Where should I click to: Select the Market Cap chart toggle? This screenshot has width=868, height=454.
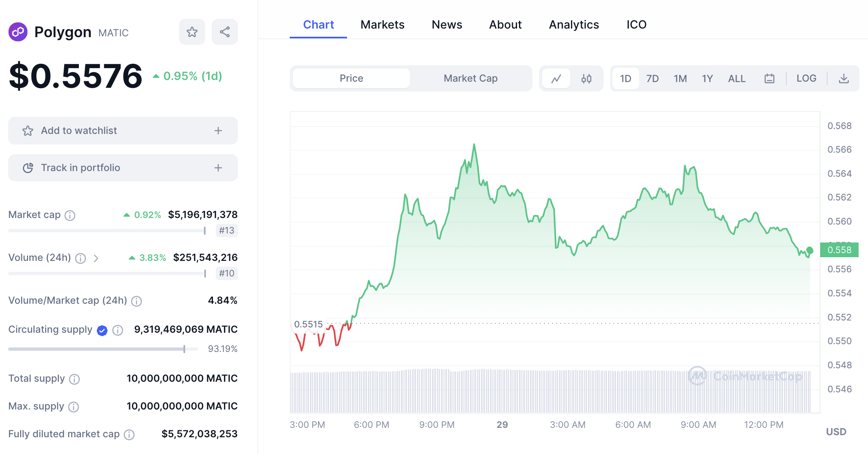pyautogui.click(x=470, y=78)
